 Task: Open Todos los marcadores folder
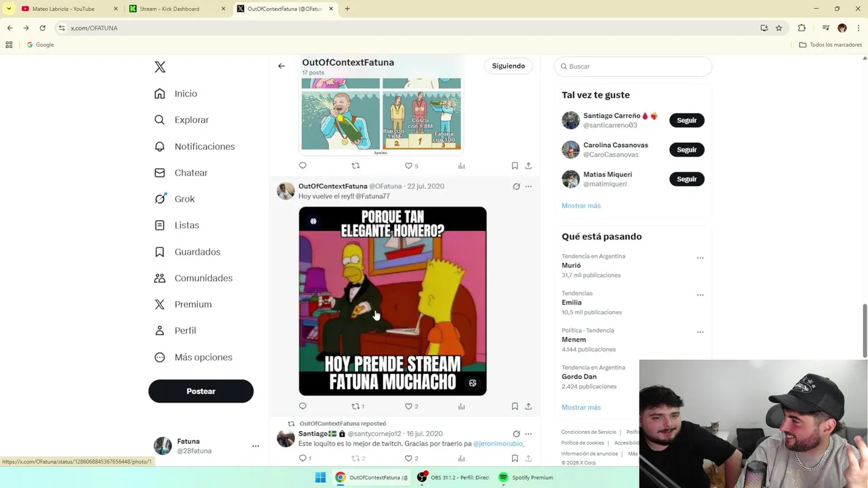pos(831,45)
